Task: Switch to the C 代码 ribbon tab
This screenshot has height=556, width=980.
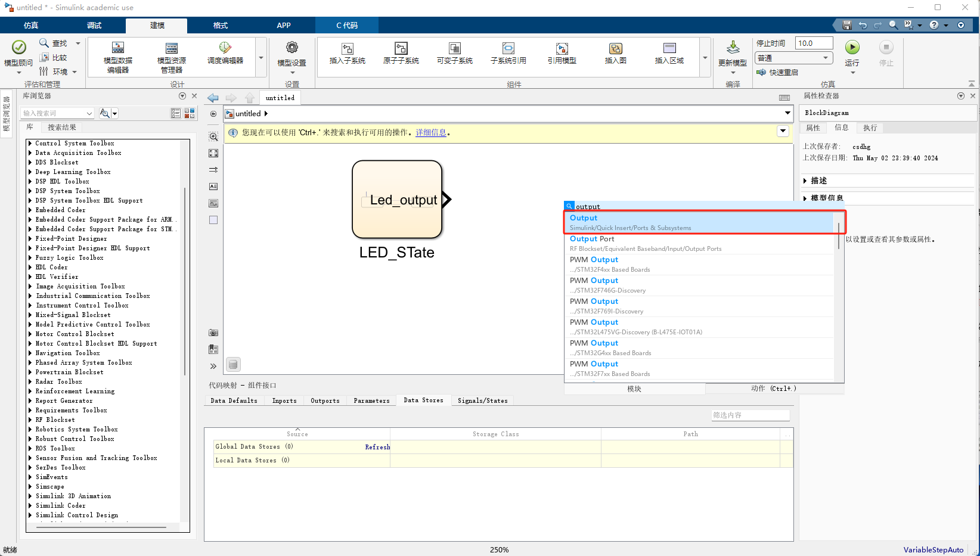Action: [x=347, y=25]
